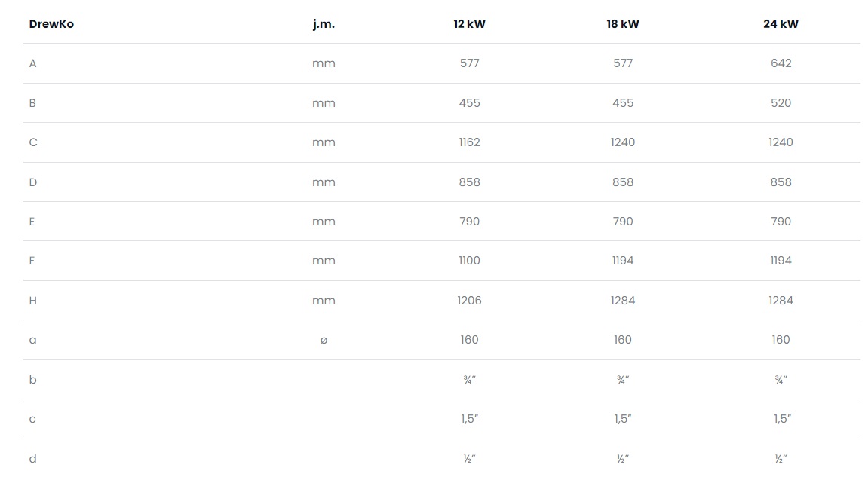Click the mm unit in row E
This screenshot has height=477, width=868.
[x=324, y=222]
